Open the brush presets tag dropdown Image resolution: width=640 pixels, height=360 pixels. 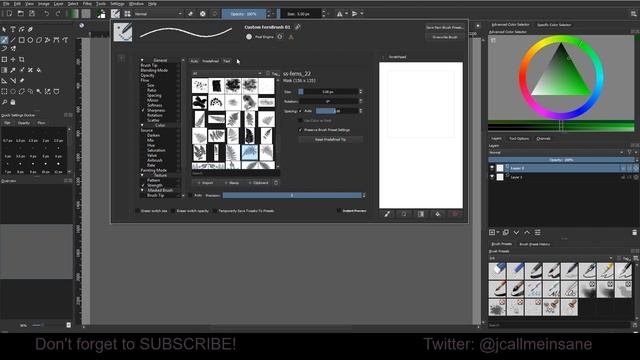pos(551,258)
